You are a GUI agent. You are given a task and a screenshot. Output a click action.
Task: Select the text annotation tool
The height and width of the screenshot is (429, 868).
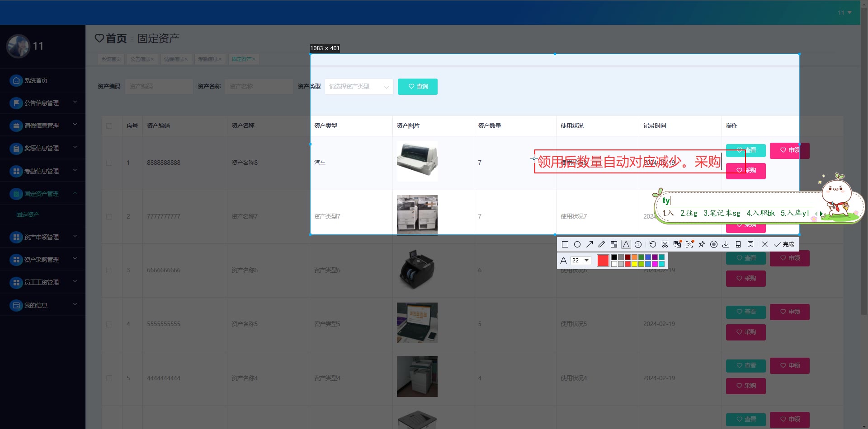pyautogui.click(x=626, y=244)
